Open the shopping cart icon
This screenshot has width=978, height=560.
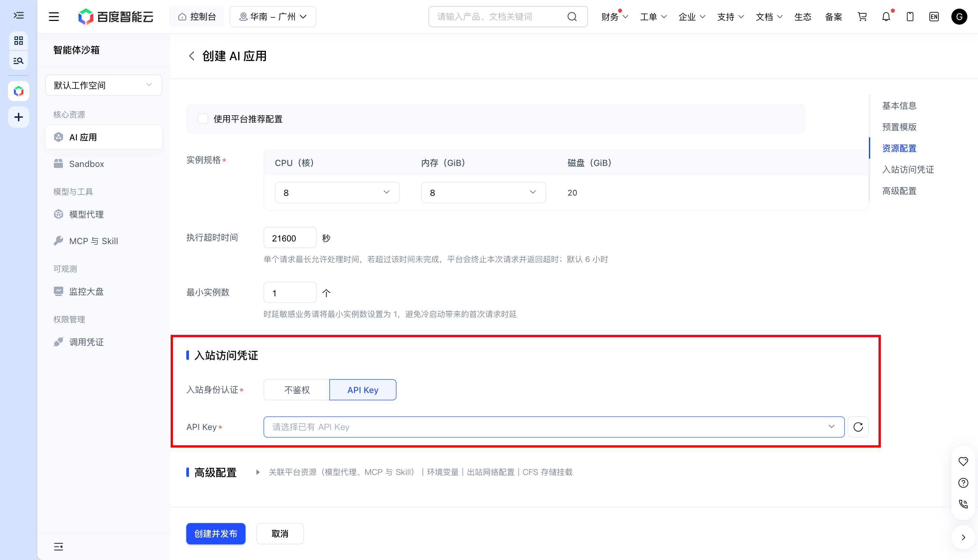click(862, 17)
